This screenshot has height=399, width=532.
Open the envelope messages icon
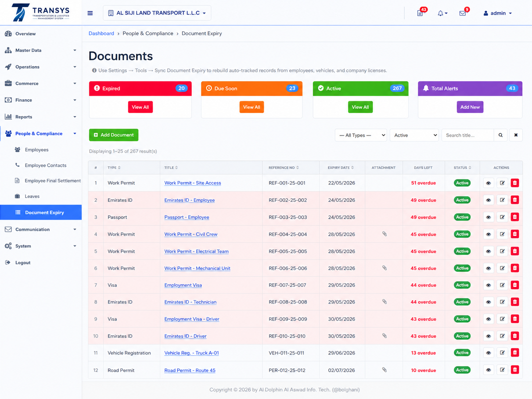pyautogui.click(x=463, y=13)
